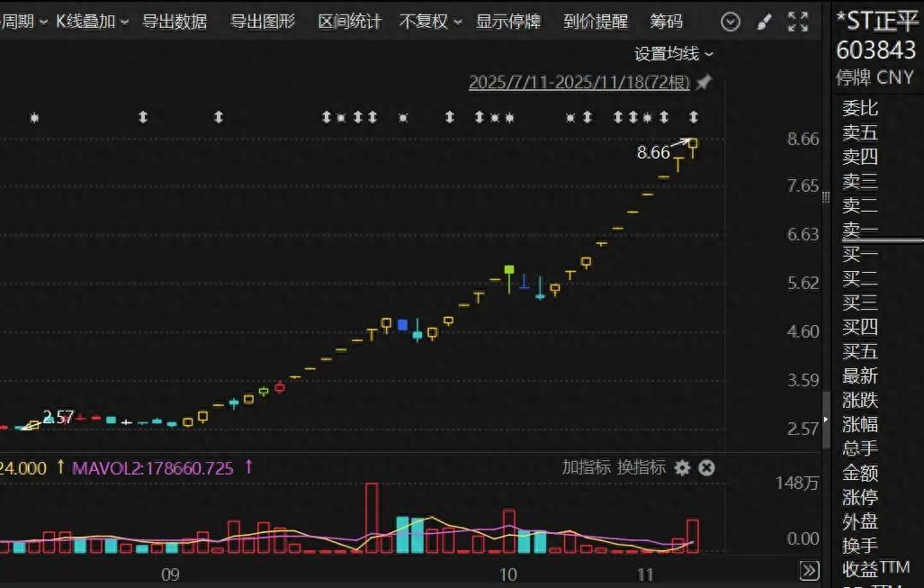
Task: Select 换手 in the right panel
Action: click(859, 544)
